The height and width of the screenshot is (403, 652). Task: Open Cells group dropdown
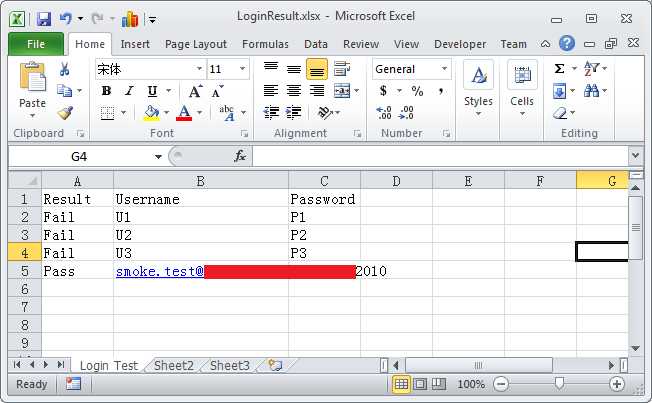click(522, 88)
